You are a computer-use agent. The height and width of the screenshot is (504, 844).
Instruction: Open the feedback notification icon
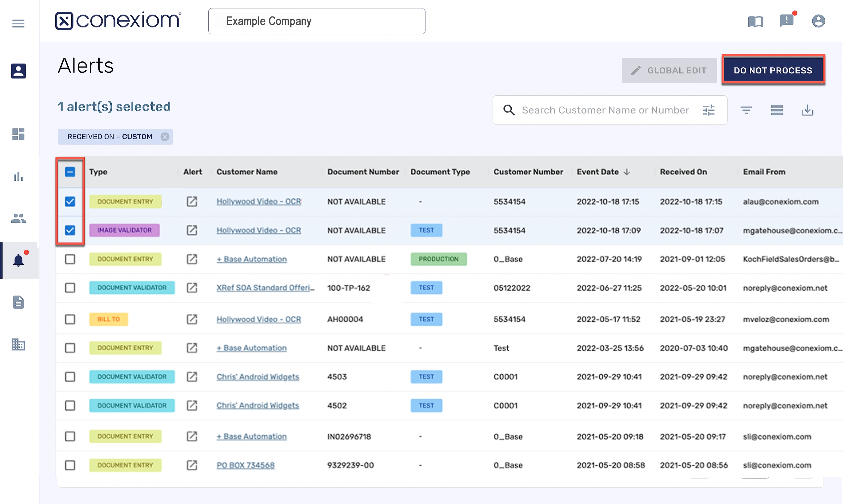pyautogui.click(x=787, y=21)
